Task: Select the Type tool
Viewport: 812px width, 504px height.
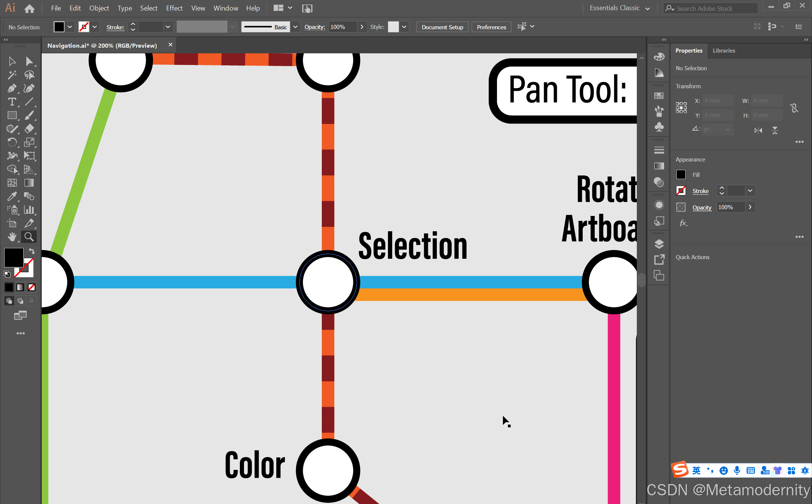Action: click(12, 102)
